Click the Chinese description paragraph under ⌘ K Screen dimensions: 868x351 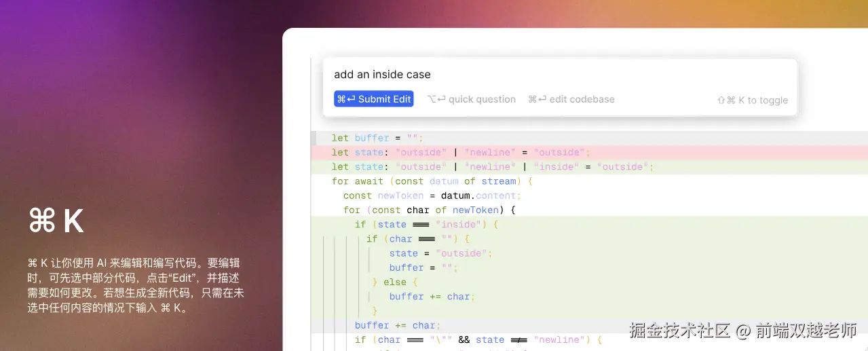point(136,285)
